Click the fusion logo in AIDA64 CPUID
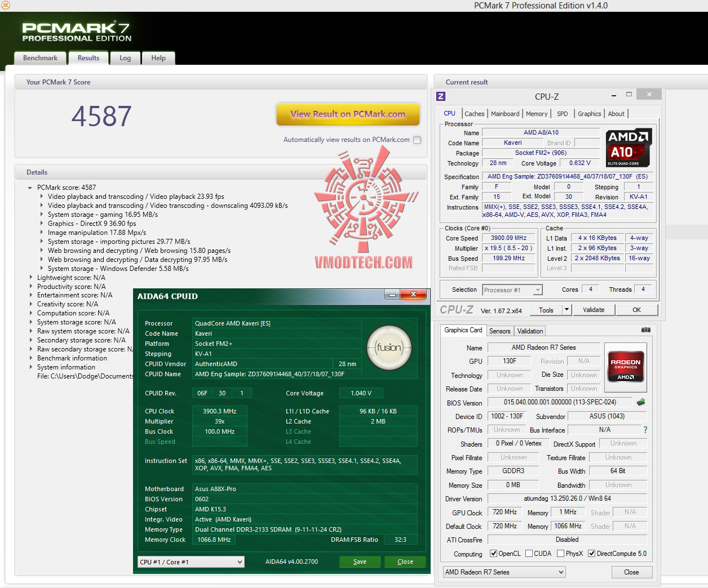Viewport: 708px width, 588px height. [x=389, y=348]
